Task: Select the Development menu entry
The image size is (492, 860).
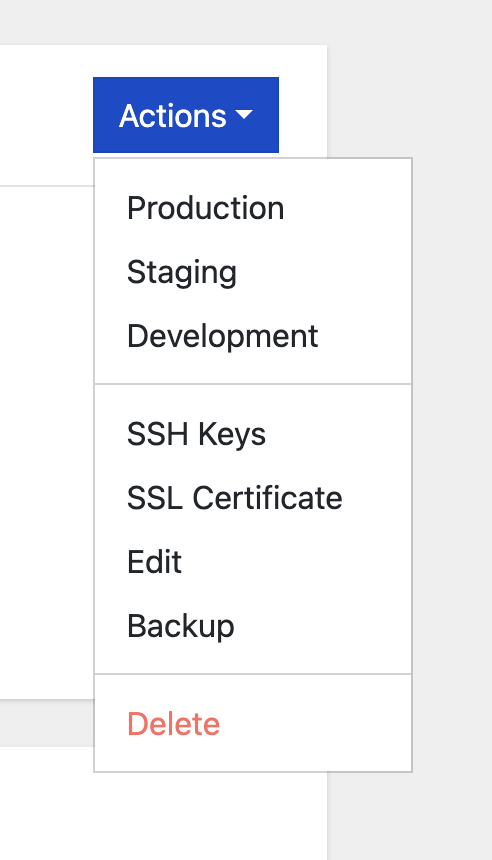Action: [253, 336]
